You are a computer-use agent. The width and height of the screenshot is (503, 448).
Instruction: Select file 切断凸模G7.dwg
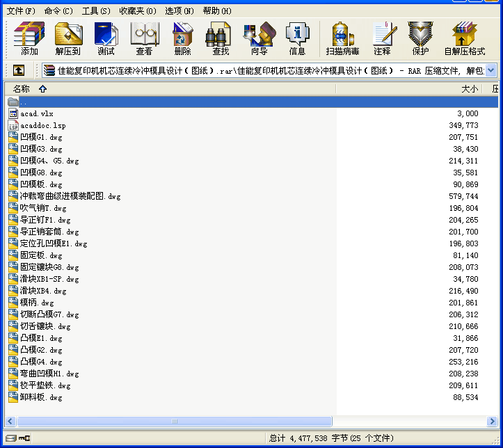49,314
